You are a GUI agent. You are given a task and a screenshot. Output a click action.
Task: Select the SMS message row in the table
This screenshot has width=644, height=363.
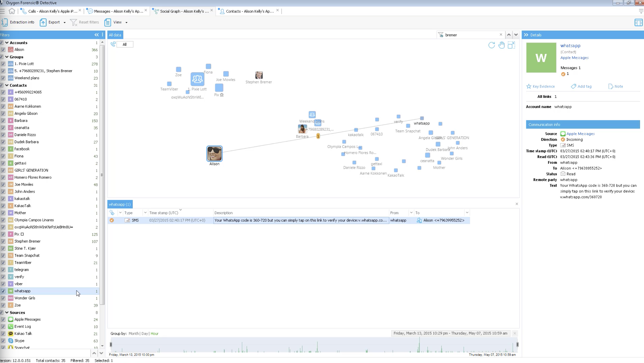tap(289, 220)
